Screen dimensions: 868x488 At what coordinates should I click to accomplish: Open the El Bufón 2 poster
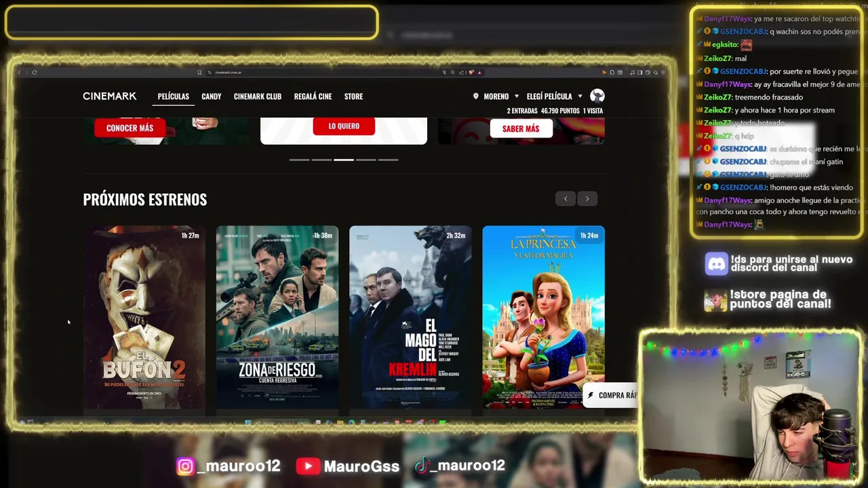(x=144, y=318)
